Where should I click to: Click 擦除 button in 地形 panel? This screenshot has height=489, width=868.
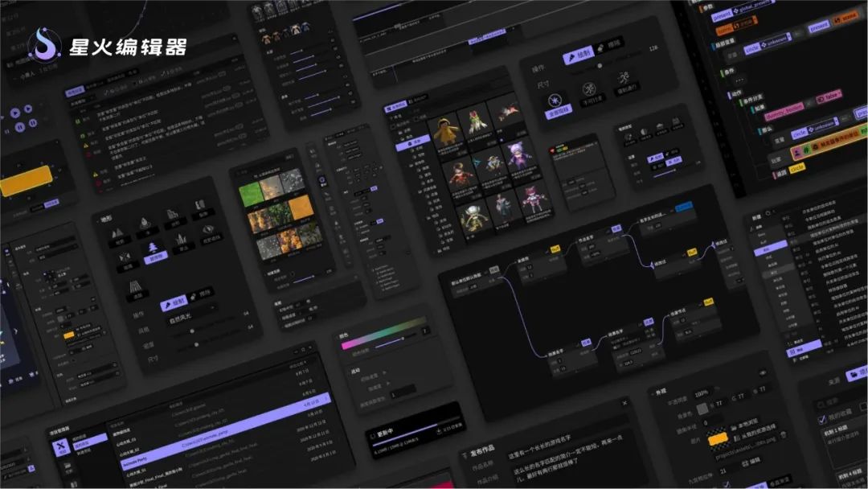click(201, 294)
